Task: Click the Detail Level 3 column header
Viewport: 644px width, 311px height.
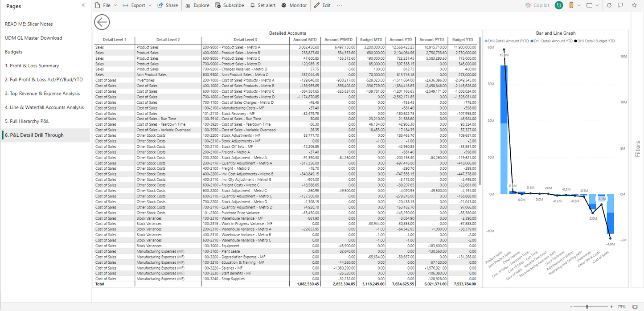Action: click(245, 40)
